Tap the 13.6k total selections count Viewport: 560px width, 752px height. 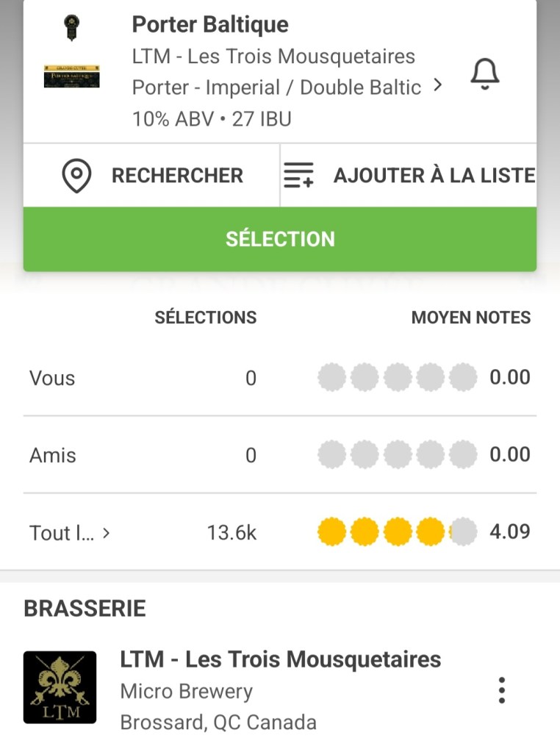point(231,533)
